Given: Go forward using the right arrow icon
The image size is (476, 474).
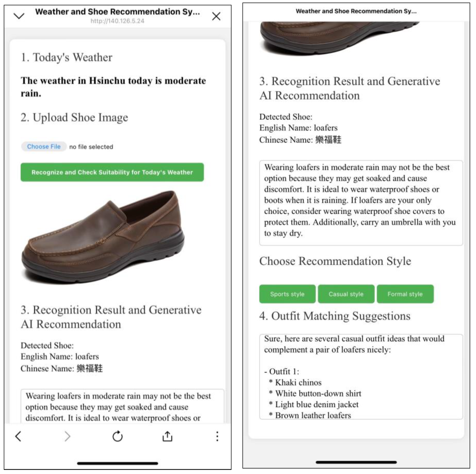Looking at the screenshot, I should click(x=67, y=436).
